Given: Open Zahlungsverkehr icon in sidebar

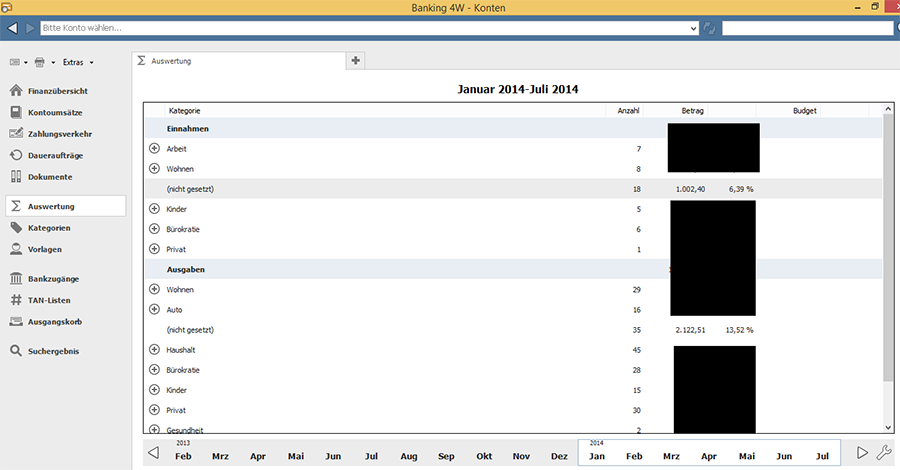Looking at the screenshot, I should point(16,134).
